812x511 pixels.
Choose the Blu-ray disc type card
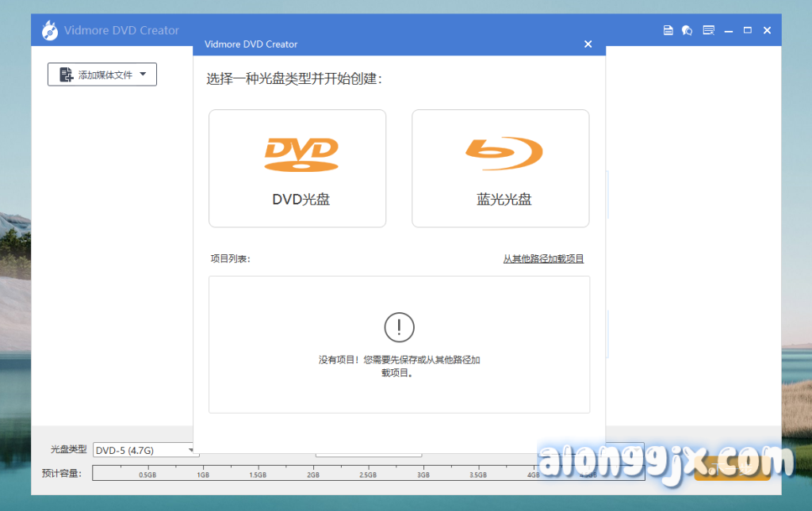500,168
